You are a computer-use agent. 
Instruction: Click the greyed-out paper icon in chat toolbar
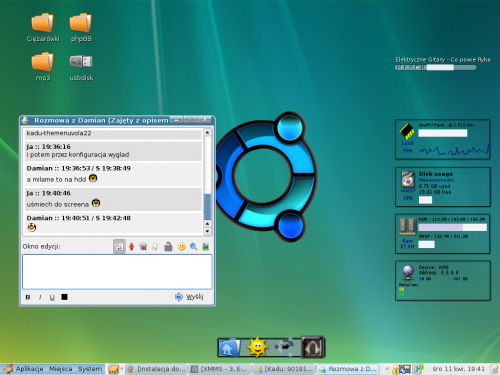point(155,247)
